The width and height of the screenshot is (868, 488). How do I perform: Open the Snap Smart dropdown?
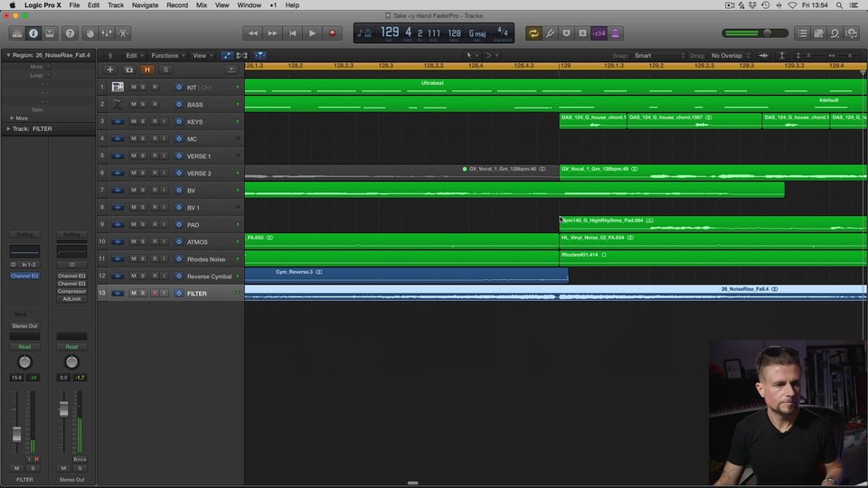pos(659,56)
